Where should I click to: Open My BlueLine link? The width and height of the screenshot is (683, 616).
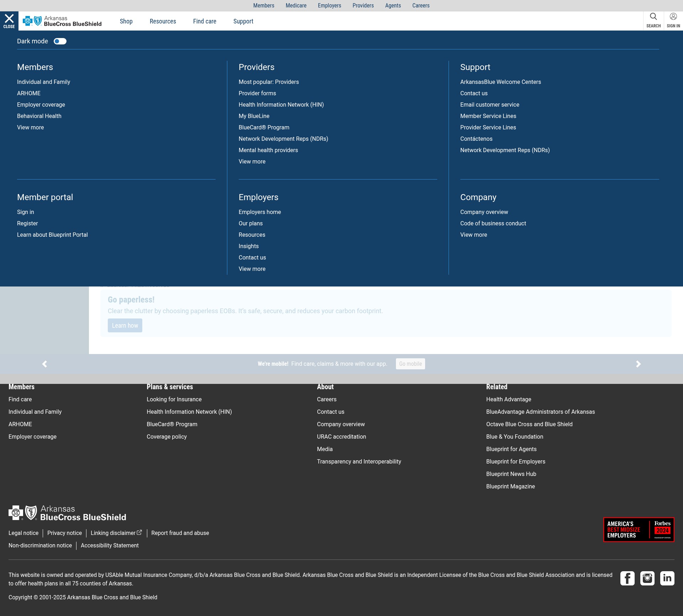[x=254, y=116]
